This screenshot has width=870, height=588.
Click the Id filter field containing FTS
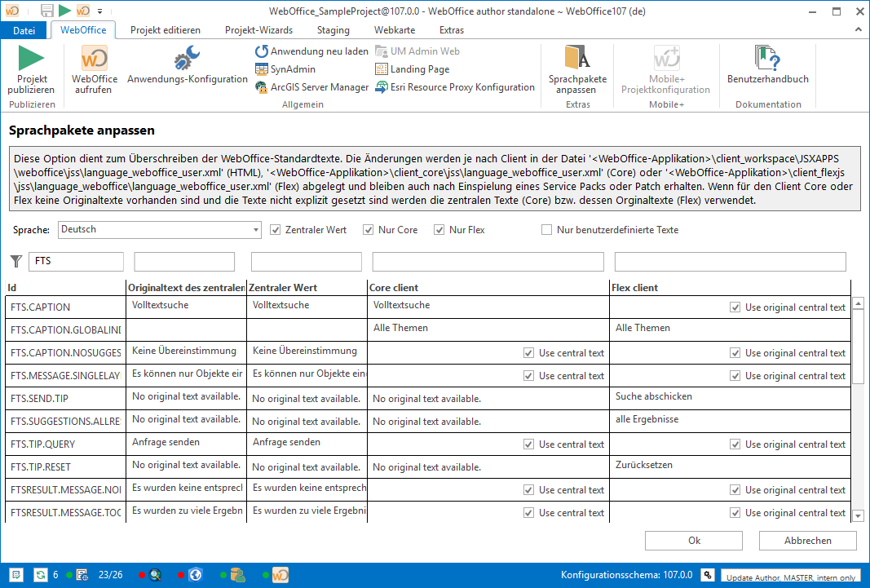coord(76,262)
